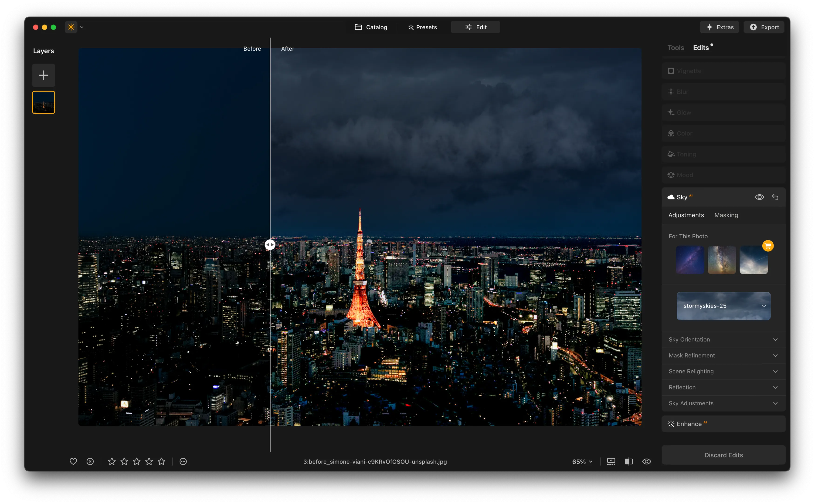
Task: Open the Luminar logo app menu
Action: [71, 27]
